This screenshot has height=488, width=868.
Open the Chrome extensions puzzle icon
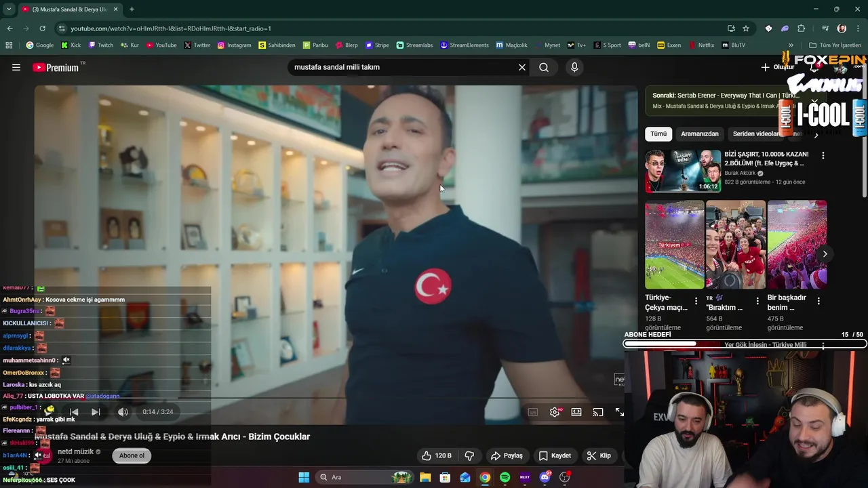click(802, 28)
